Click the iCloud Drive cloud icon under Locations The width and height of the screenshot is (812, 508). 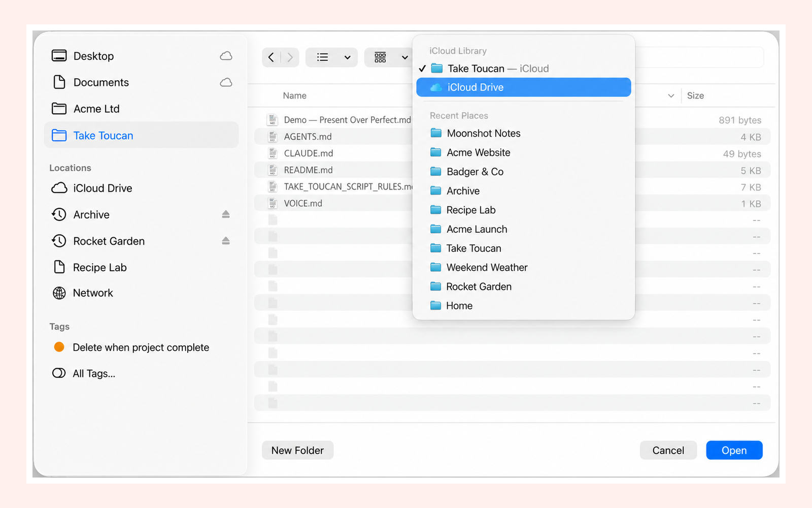(x=59, y=188)
